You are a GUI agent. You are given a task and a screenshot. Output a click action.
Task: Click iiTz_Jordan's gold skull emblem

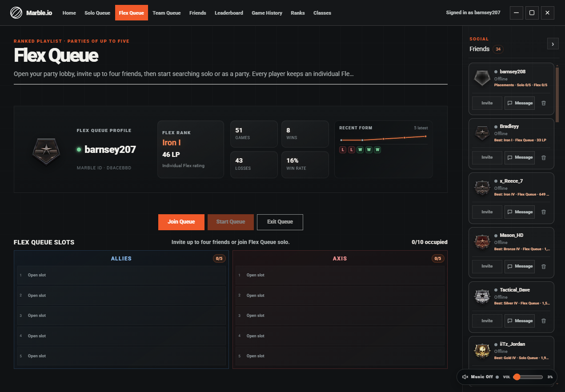(x=482, y=351)
